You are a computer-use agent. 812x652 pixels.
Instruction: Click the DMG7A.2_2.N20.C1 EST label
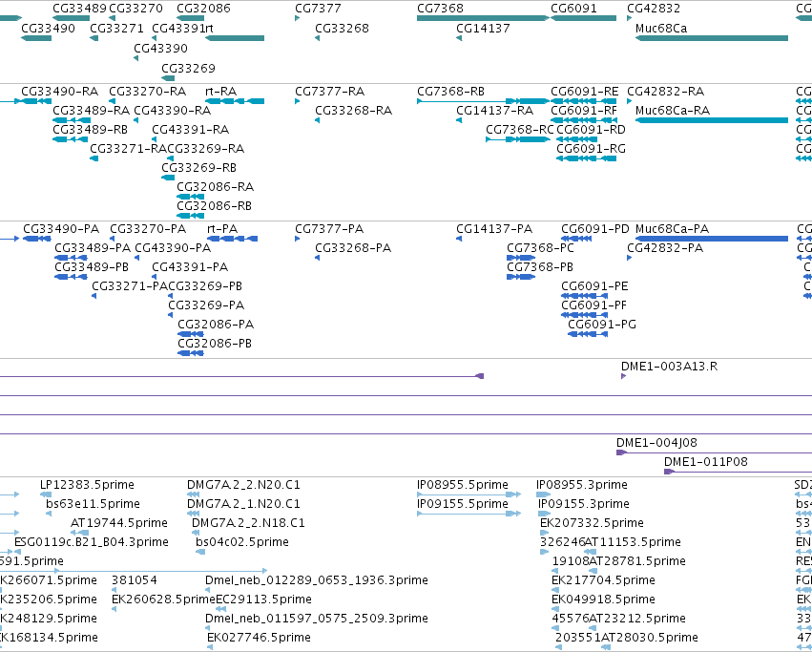pyautogui.click(x=243, y=484)
